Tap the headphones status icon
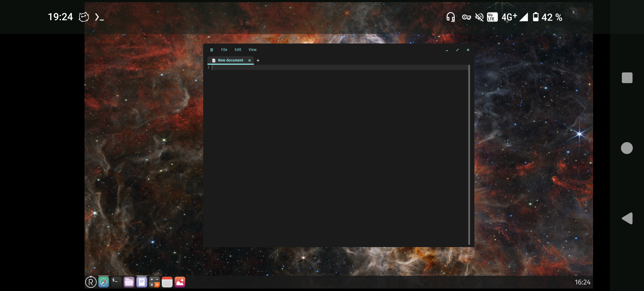The image size is (644, 291). [450, 17]
